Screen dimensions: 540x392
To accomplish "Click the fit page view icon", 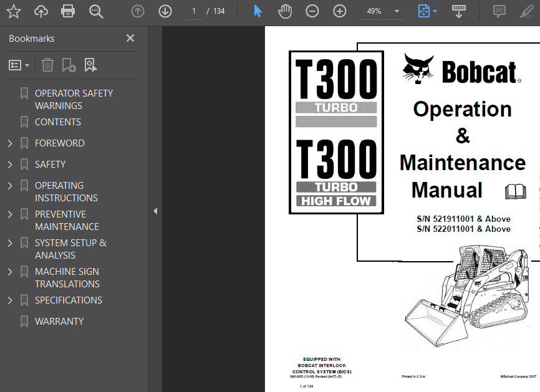I will pos(423,11).
